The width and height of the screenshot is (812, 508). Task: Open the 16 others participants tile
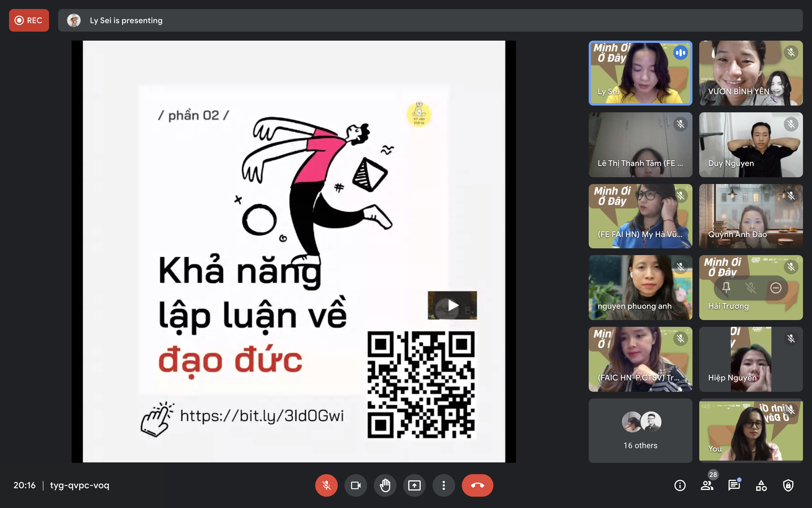click(640, 431)
